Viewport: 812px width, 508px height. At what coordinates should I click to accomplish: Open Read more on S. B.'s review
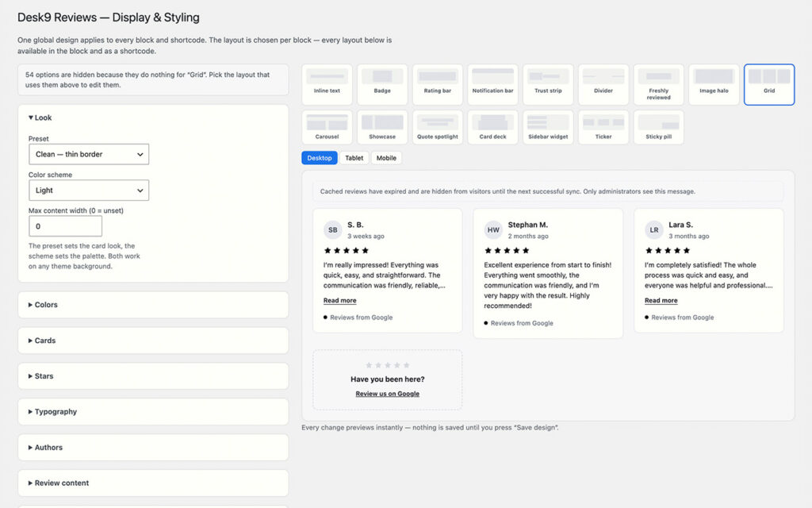(339, 301)
